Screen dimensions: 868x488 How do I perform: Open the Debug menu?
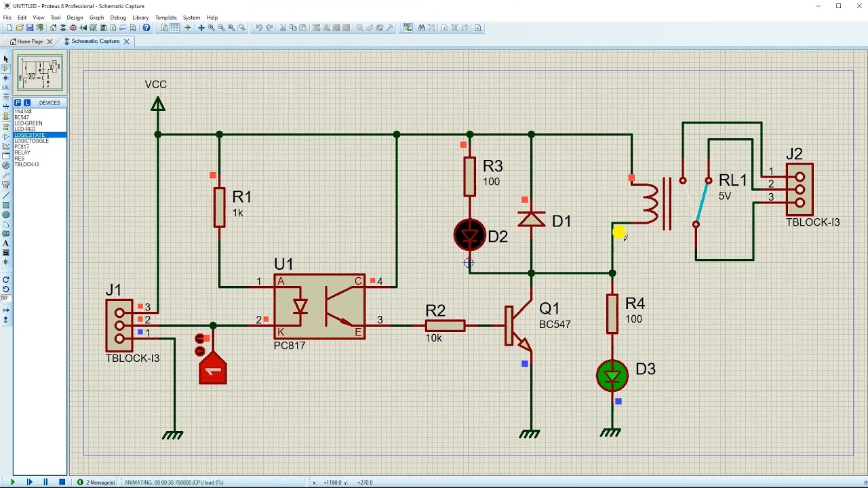pyautogui.click(x=118, y=18)
